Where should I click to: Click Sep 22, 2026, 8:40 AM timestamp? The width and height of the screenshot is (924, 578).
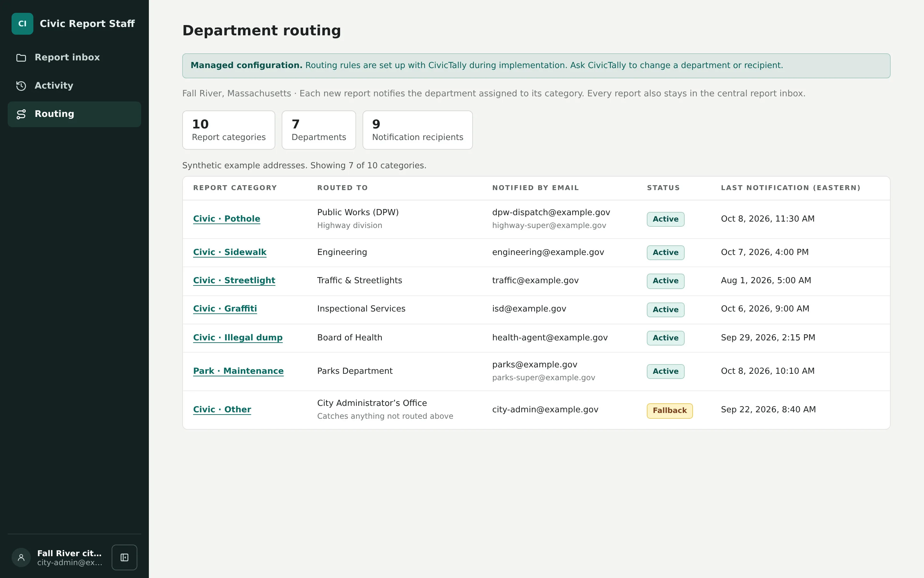(x=768, y=409)
